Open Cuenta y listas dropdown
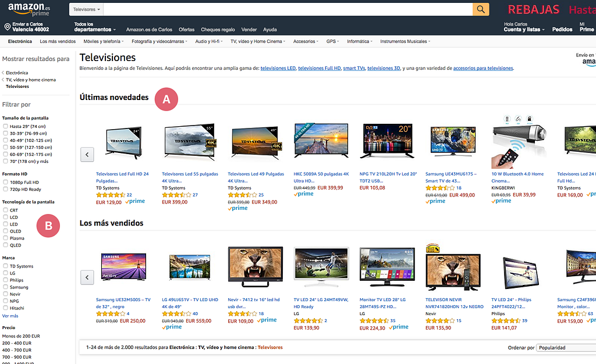The height and width of the screenshot is (364, 596). [524, 27]
